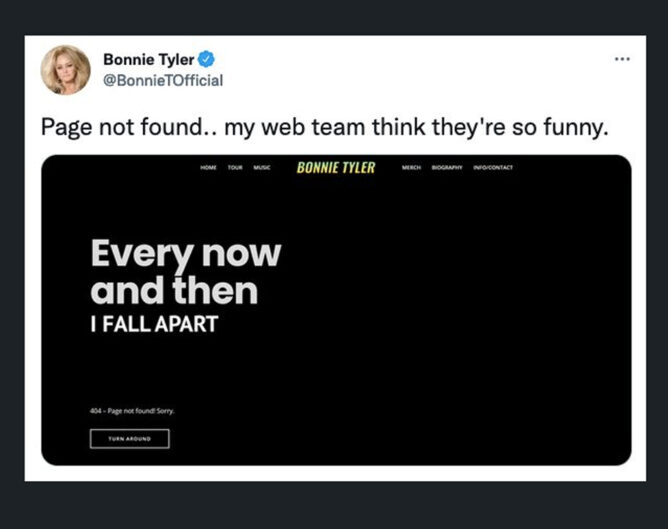The image size is (668, 529).
Task: Click the 'and then' headline line
Action: [174, 290]
